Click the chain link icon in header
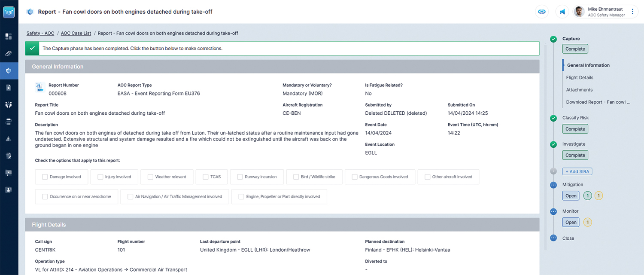This screenshot has width=644, height=275. point(542,12)
